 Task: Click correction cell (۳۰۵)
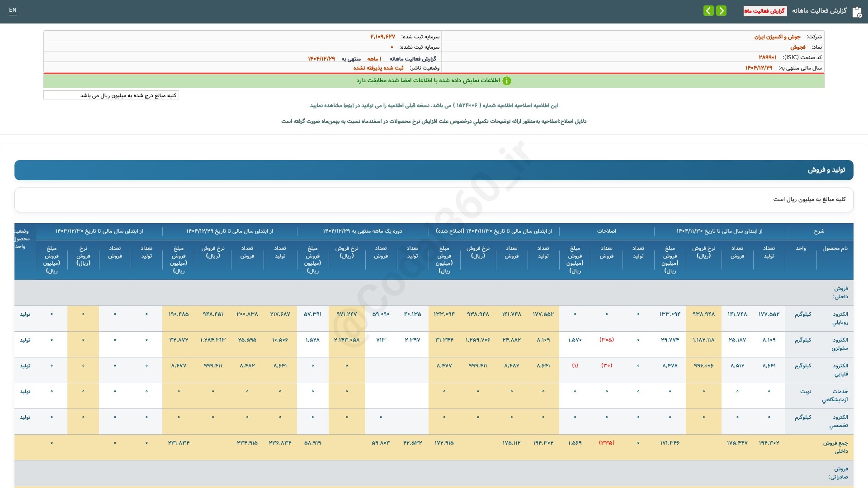[607, 340]
